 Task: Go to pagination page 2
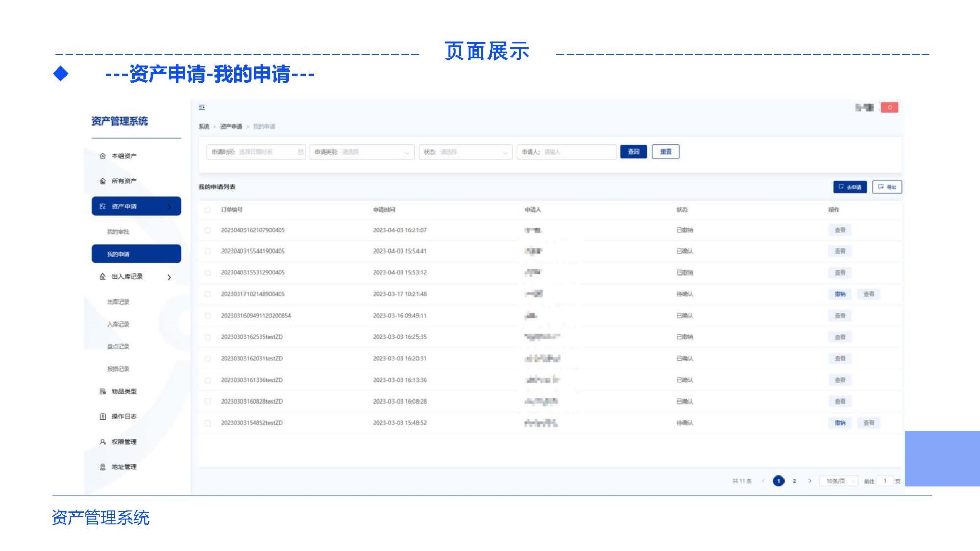(794, 481)
